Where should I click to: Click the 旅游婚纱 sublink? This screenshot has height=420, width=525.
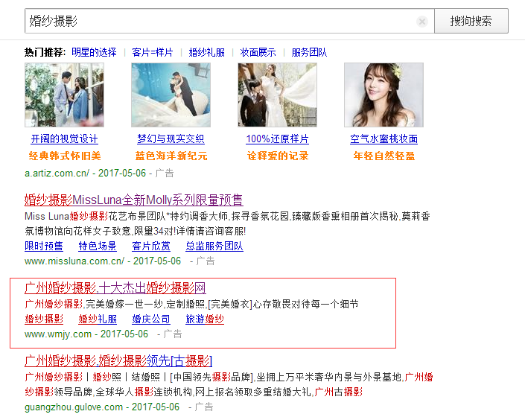tap(204, 319)
